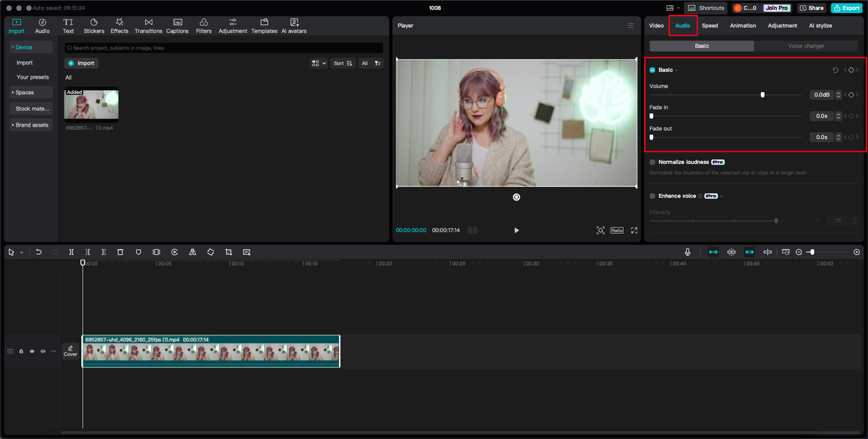Enable the Normalize loudness checkbox
Viewport: 868px width, 439px height.
(x=652, y=162)
